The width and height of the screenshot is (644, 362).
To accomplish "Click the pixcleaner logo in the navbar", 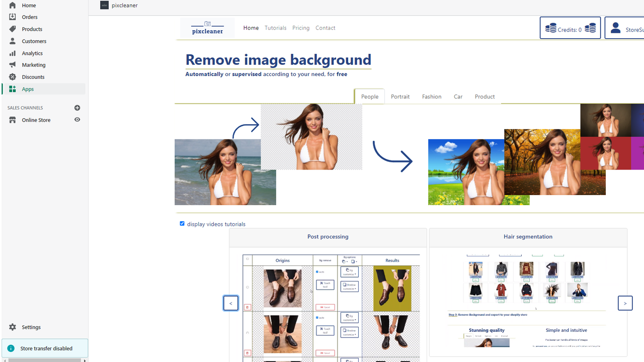I will pyautogui.click(x=207, y=28).
